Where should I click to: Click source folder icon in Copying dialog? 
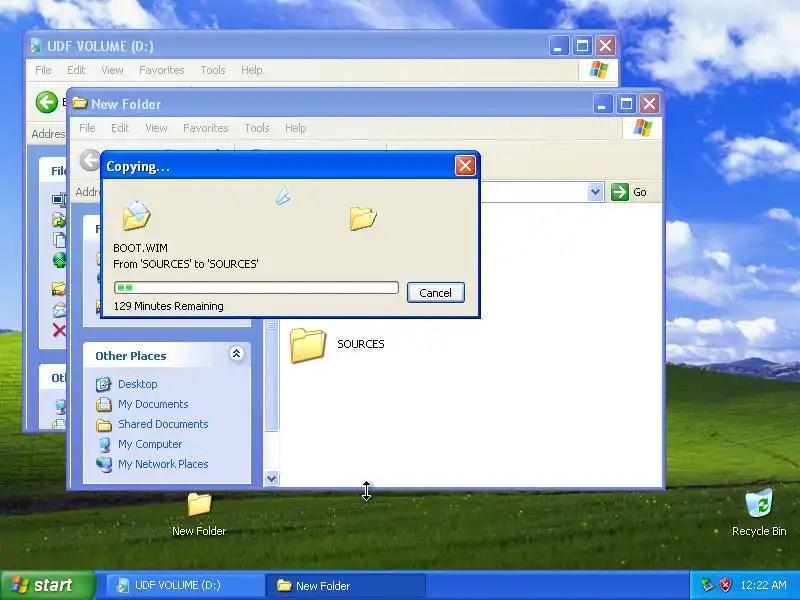[x=136, y=215]
